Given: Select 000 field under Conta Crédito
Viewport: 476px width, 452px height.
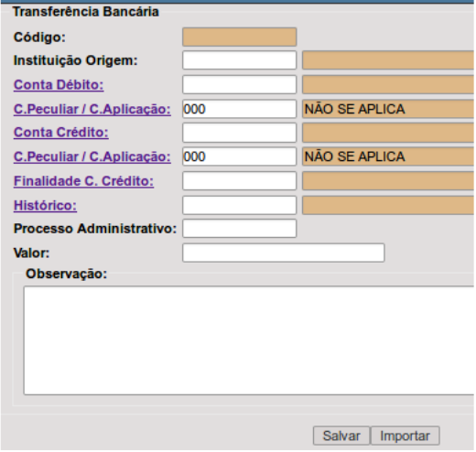Looking at the screenshot, I should click(x=240, y=156).
